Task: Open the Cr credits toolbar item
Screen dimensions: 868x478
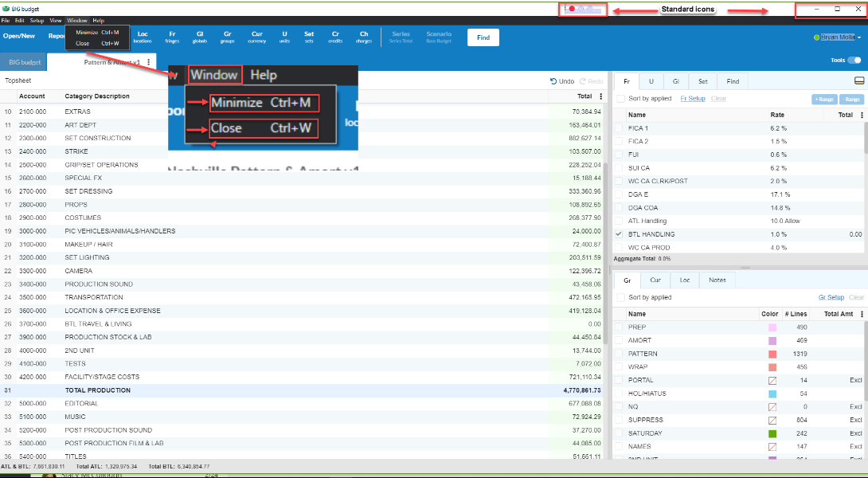Action: tap(335, 37)
